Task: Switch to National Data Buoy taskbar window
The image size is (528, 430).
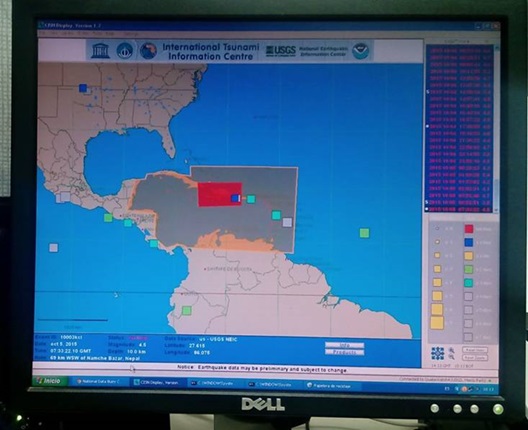Action: (100, 382)
